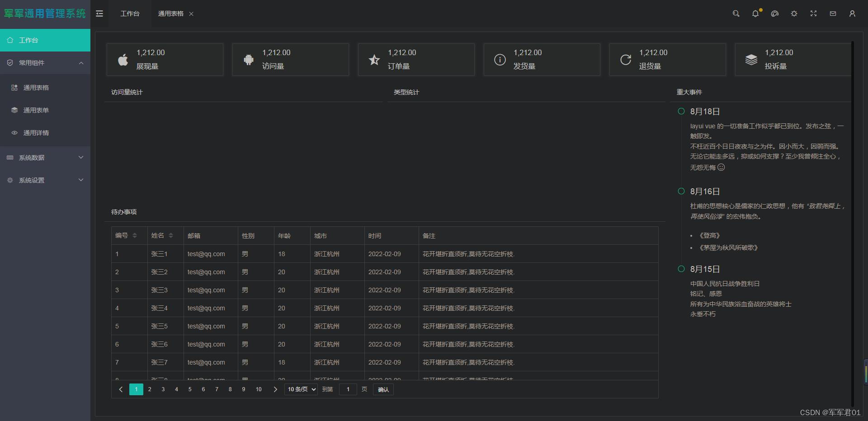Image resolution: width=868 pixels, height=421 pixels.
Task: Toggle the sidebar collapse icon
Action: click(99, 14)
